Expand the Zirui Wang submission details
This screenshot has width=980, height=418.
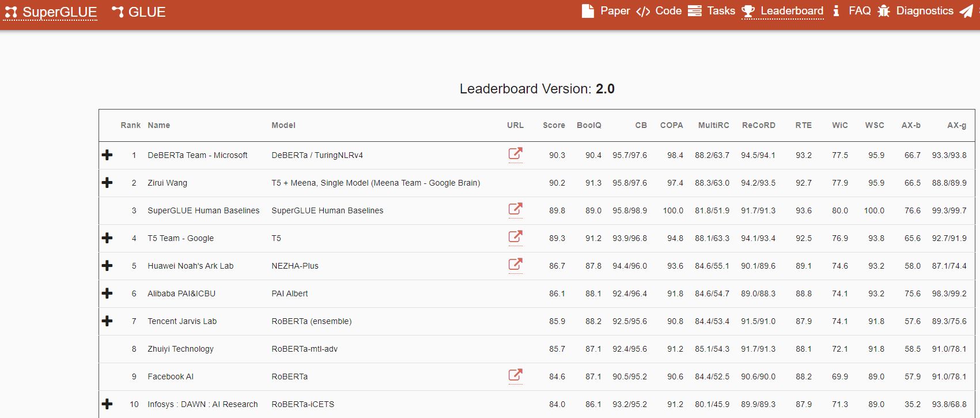107,183
